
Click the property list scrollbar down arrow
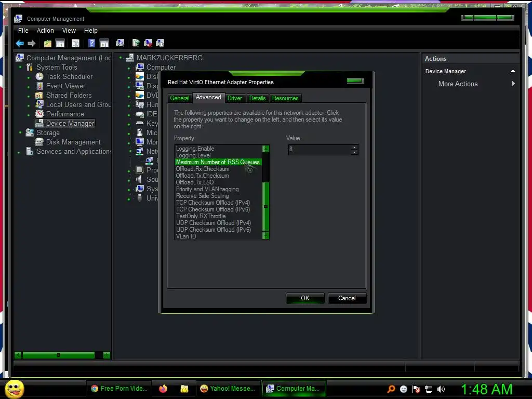tap(265, 236)
